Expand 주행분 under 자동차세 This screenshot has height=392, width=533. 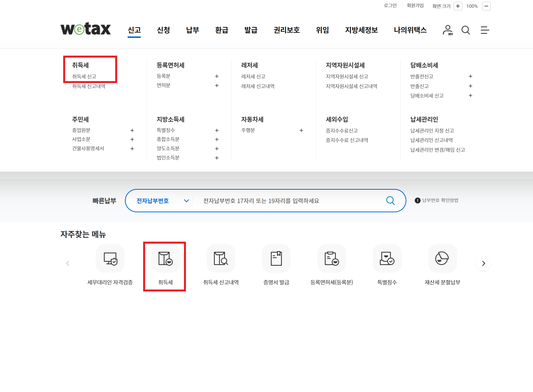click(301, 130)
